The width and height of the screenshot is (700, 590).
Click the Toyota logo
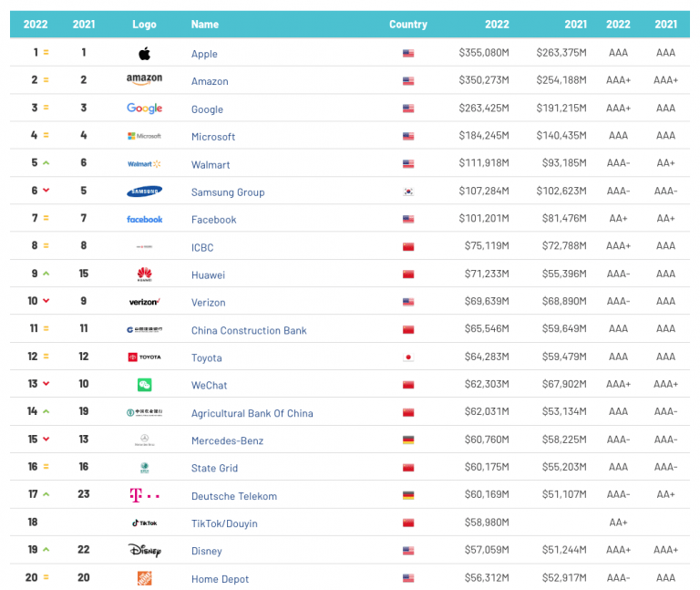(x=144, y=357)
